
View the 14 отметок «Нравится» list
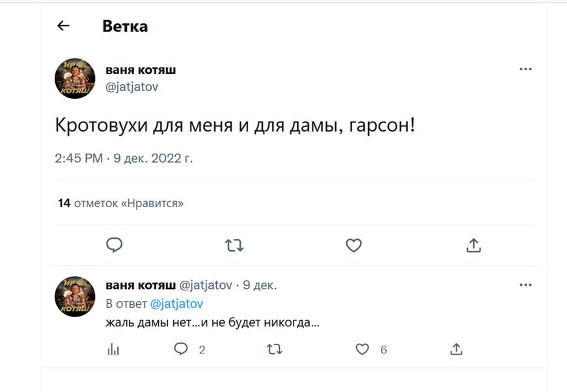coord(121,203)
